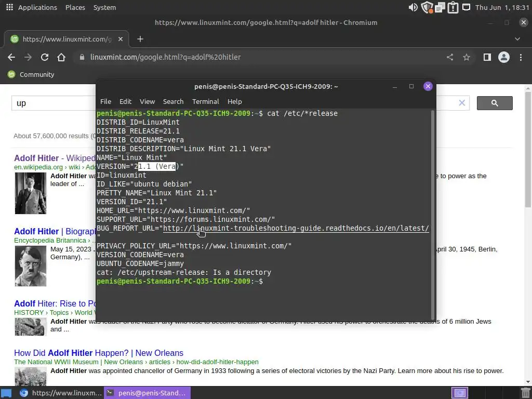This screenshot has height=399, width=532.
Task: Click the HISTORY result thumbnail image
Action: 31,327
